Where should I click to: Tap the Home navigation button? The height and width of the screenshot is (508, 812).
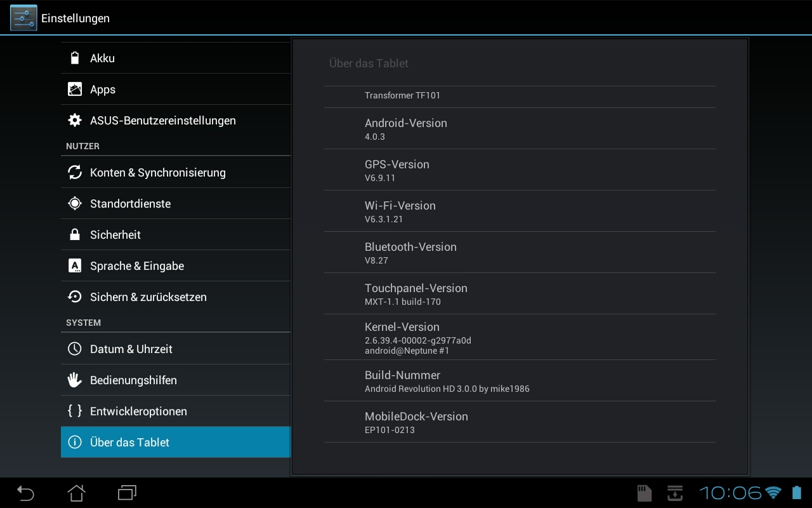(76, 493)
